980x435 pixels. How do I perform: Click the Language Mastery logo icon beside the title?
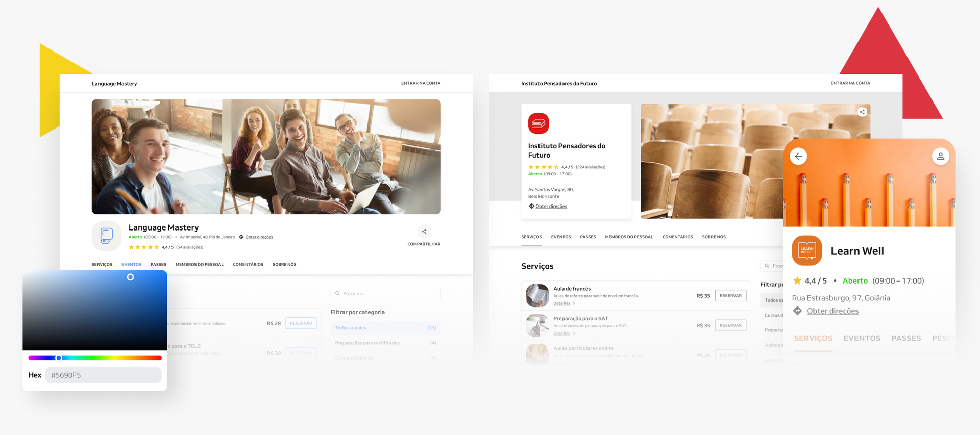tap(107, 236)
